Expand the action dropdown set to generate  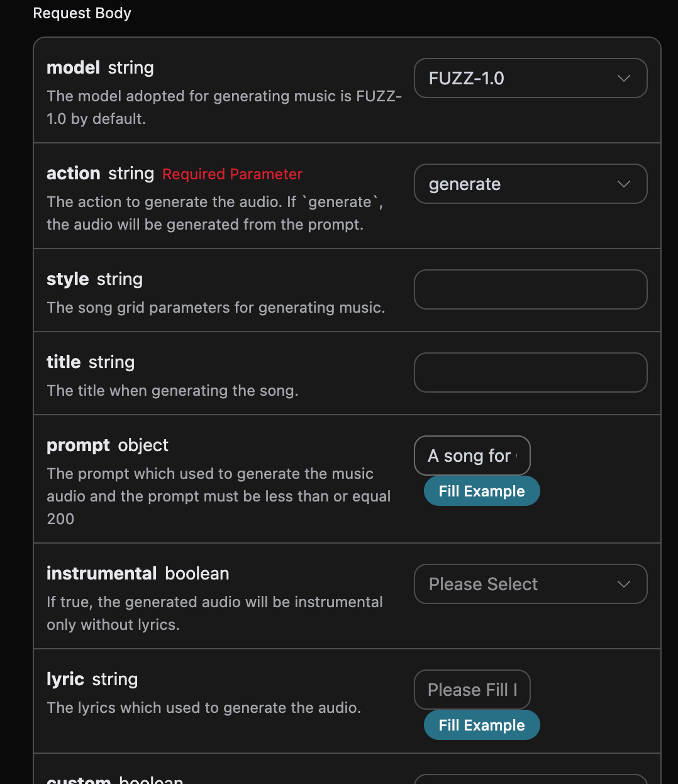530,184
